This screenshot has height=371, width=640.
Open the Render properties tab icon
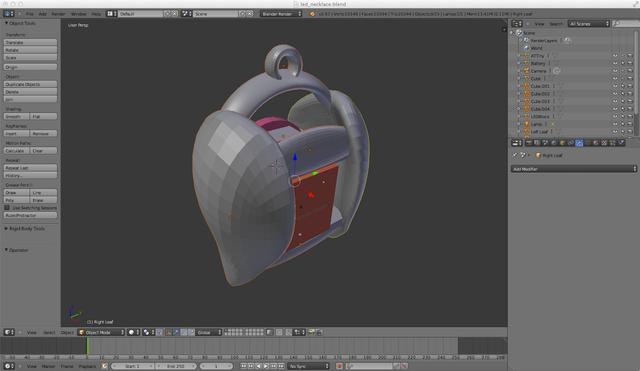529,143
